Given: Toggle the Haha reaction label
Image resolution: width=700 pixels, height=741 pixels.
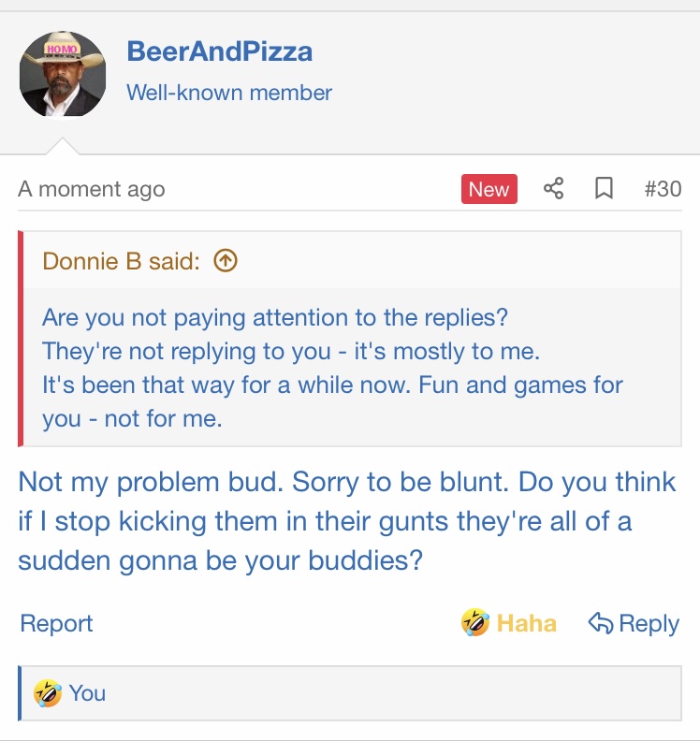Looking at the screenshot, I should click(526, 623).
